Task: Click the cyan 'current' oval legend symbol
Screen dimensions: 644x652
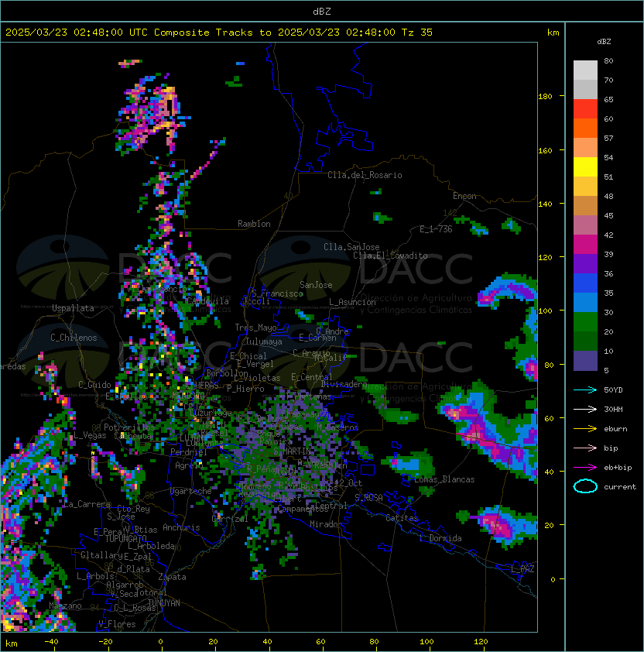Action: [x=585, y=486]
